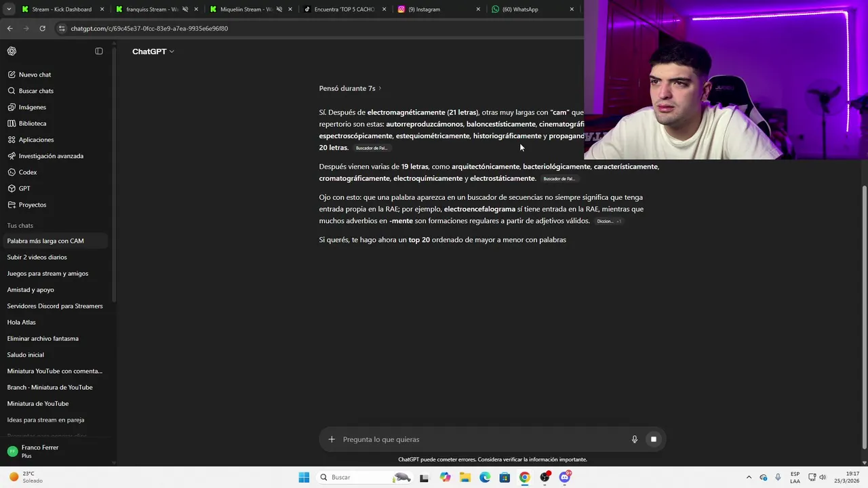Open the Windows Start menu

304,477
